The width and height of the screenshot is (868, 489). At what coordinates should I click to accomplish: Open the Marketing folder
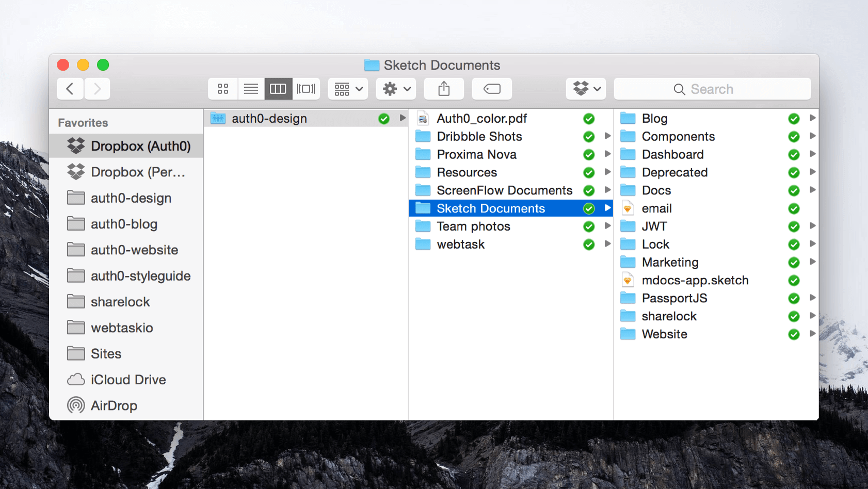pyautogui.click(x=670, y=262)
